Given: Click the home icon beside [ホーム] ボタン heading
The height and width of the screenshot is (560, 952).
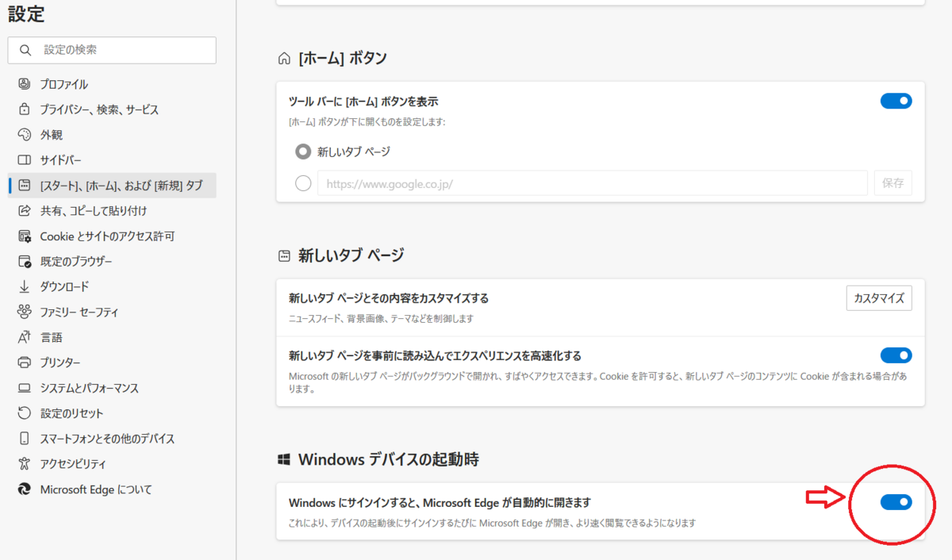Looking at the screenshot, I should click(x=284, y=58).
